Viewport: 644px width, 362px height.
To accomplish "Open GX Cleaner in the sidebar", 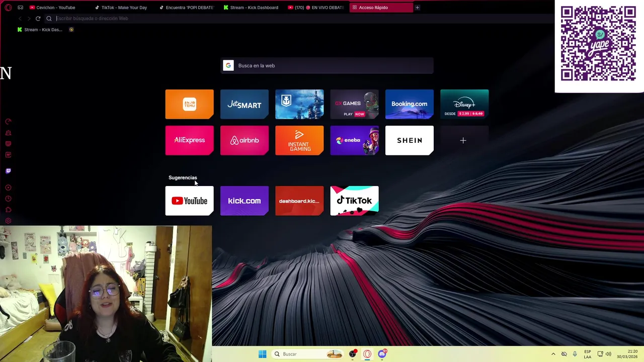I will pos(8,133).
